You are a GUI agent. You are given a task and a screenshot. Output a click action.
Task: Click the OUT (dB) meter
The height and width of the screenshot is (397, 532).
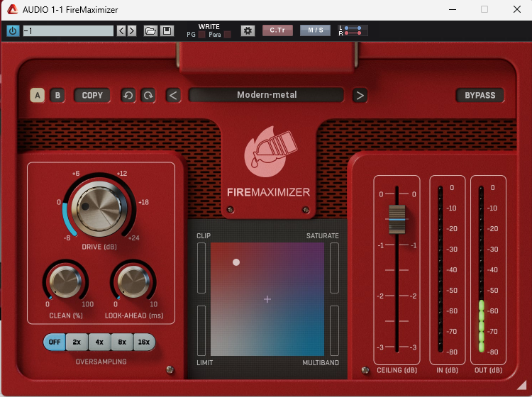[481, 269]
